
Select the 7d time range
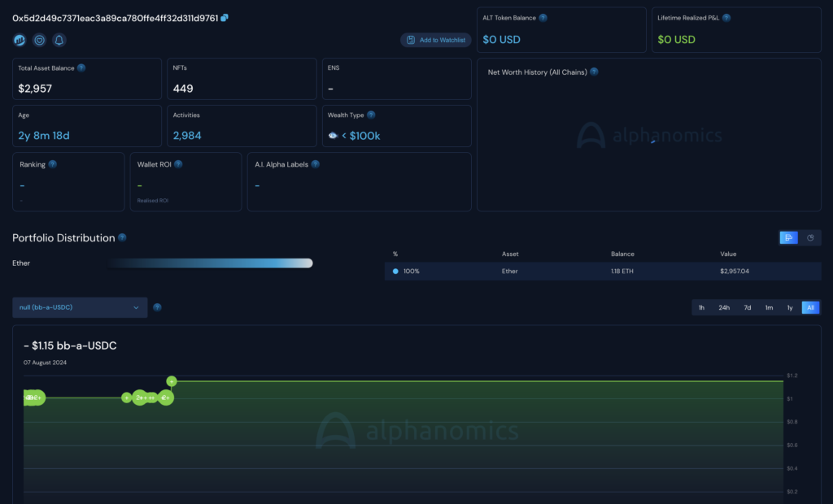[747, 307]
